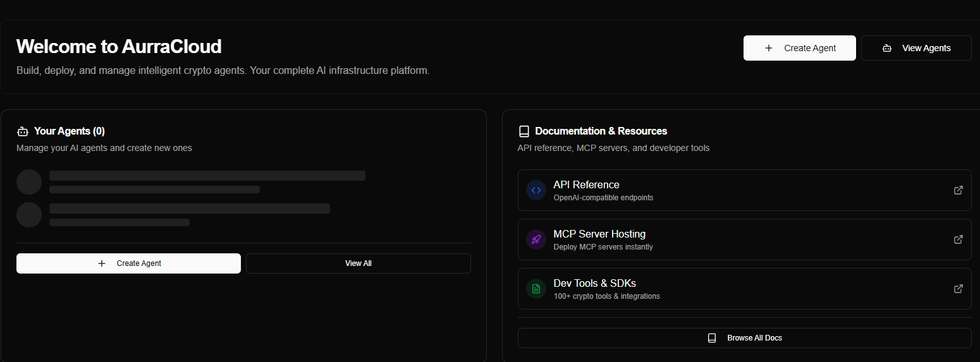
Task: Select the second placeholder avatar circle in Your Agents
Action: point(29,215)
